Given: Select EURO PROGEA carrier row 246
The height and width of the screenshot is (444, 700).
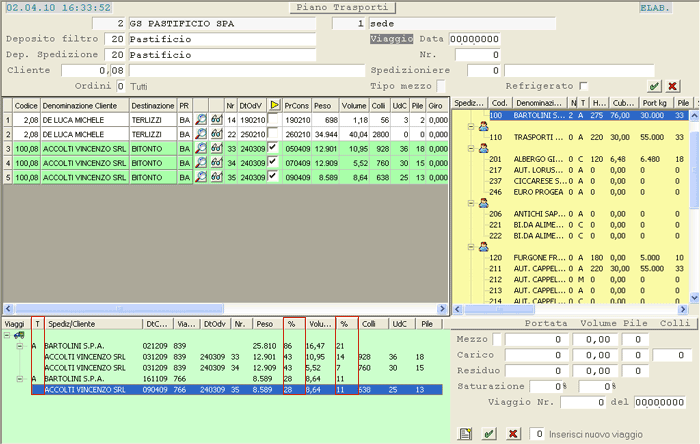Looking at the screenshot, I should [587, 192].
